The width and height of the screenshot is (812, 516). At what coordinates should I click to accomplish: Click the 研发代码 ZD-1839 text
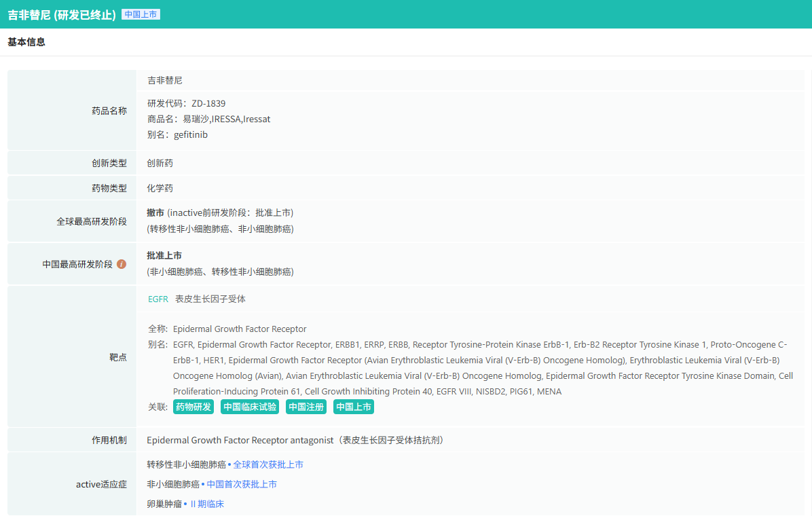tap(186, 103)
